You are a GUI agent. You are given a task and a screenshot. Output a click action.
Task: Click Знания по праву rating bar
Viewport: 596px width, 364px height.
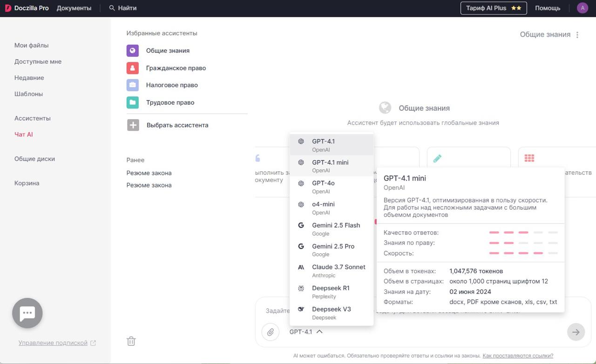pos(523,243)
